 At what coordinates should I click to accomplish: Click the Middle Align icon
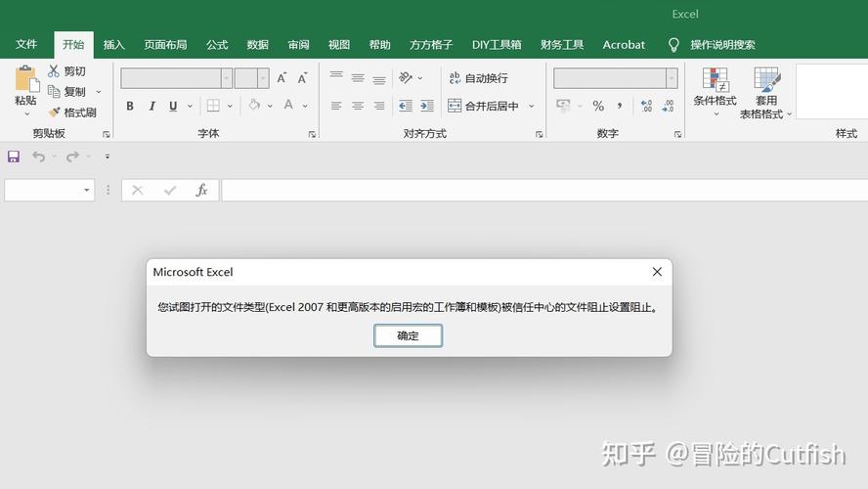pos(358,77)
